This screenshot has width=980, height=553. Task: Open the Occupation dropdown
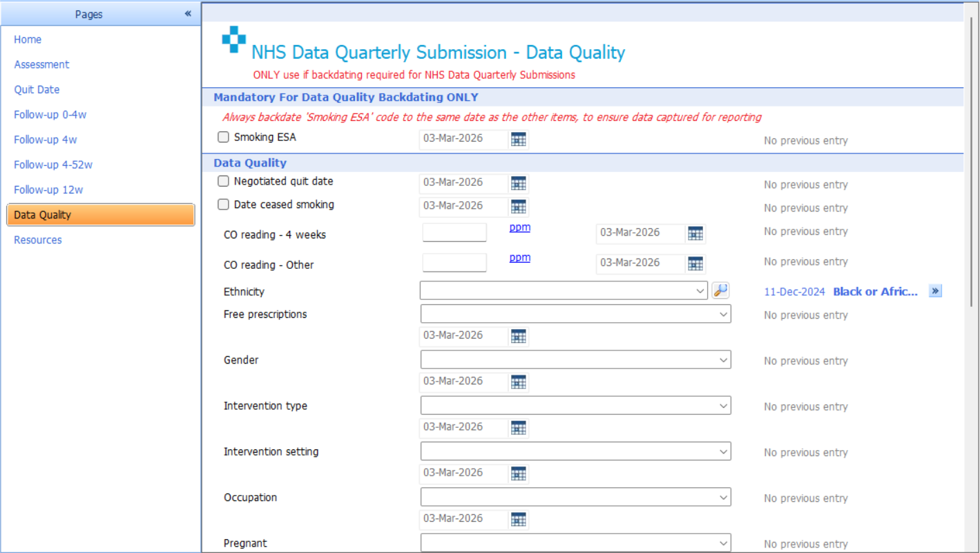(575, 497)
